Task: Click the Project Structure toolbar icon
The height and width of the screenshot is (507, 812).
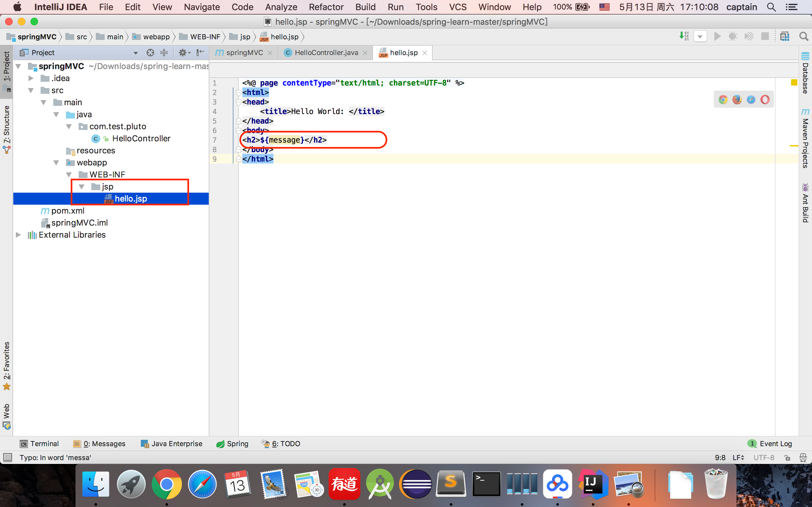Action: pos(785,36)
